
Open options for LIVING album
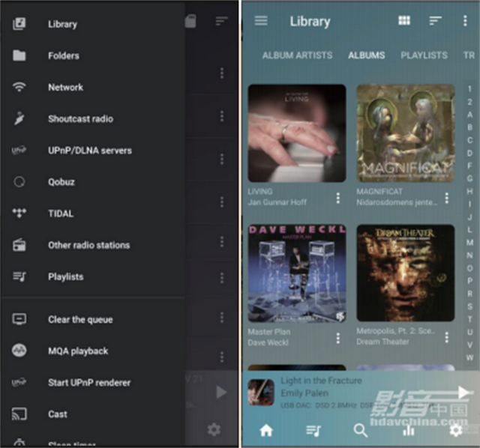(338, 199)
